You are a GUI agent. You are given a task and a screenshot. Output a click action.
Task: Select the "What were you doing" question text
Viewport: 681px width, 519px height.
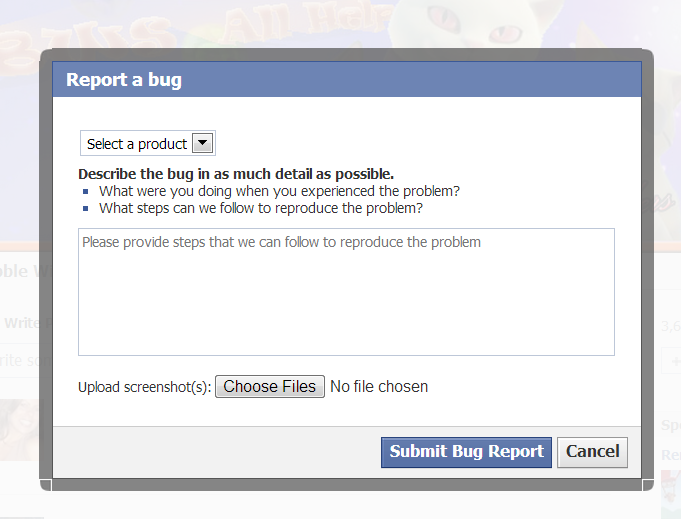[279, 191]
